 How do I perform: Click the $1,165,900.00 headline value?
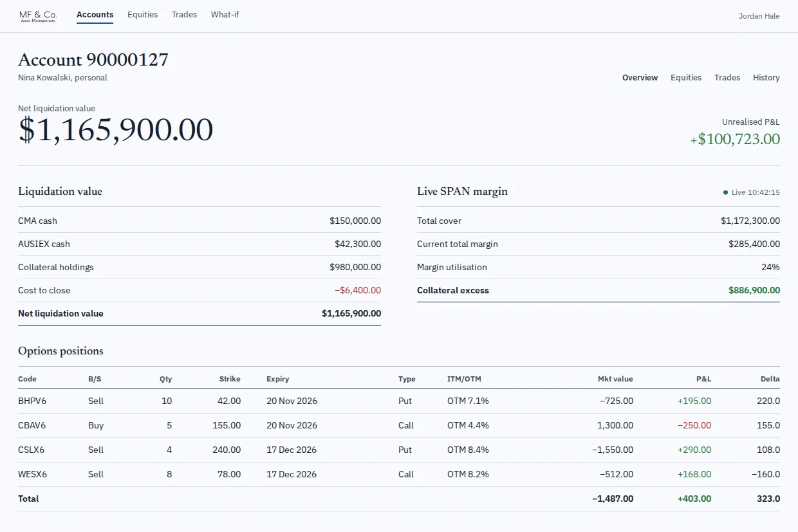116,130
